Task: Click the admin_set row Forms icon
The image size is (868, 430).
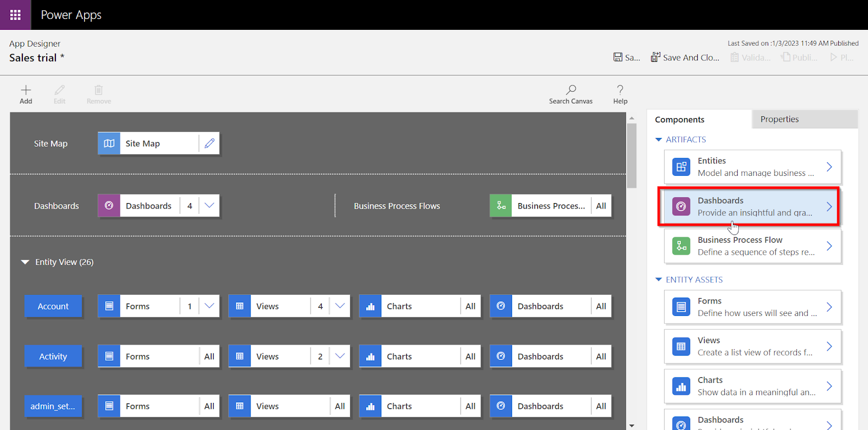Action: [x=109, y=406]
